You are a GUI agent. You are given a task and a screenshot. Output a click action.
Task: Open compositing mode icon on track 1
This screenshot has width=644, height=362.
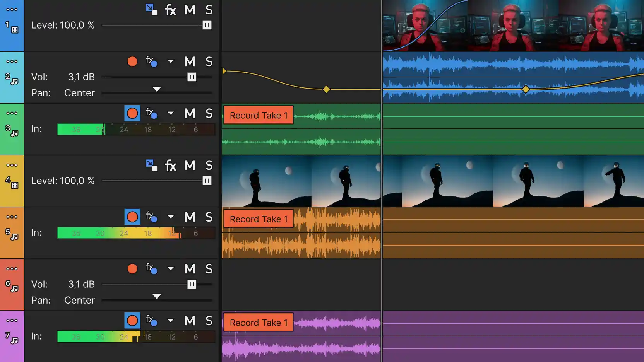(x=151, y=10)
